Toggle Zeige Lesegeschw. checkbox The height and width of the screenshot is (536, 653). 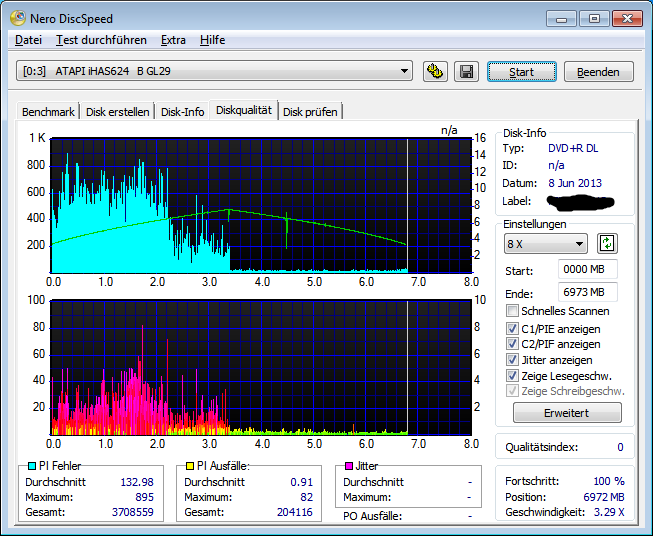(x=512, y=376)
